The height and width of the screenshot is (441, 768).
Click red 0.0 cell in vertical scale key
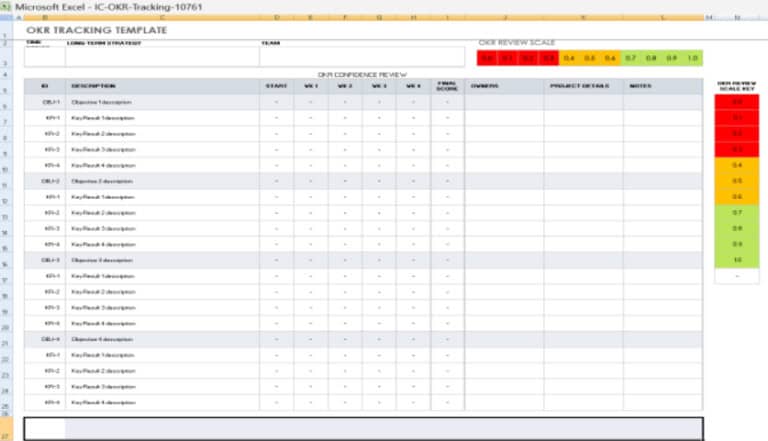[x=737, y=102]
